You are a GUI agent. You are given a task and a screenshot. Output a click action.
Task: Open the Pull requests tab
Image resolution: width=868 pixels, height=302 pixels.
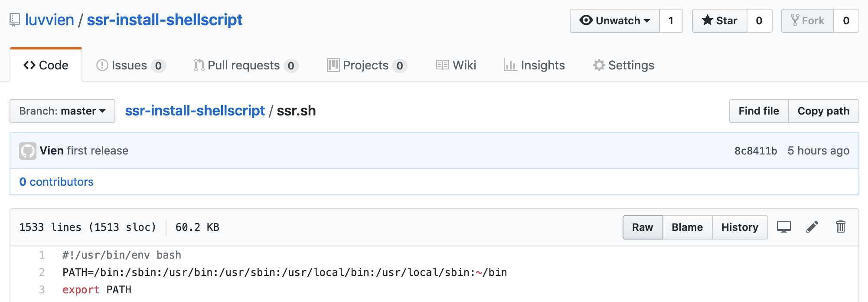246,65
